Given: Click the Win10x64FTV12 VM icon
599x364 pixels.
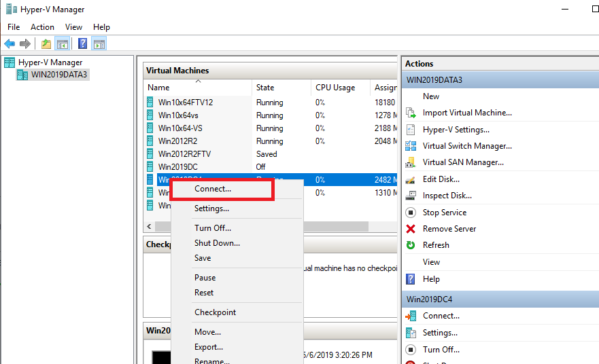Looking at the screenshot, I should [x=150, y=103].
